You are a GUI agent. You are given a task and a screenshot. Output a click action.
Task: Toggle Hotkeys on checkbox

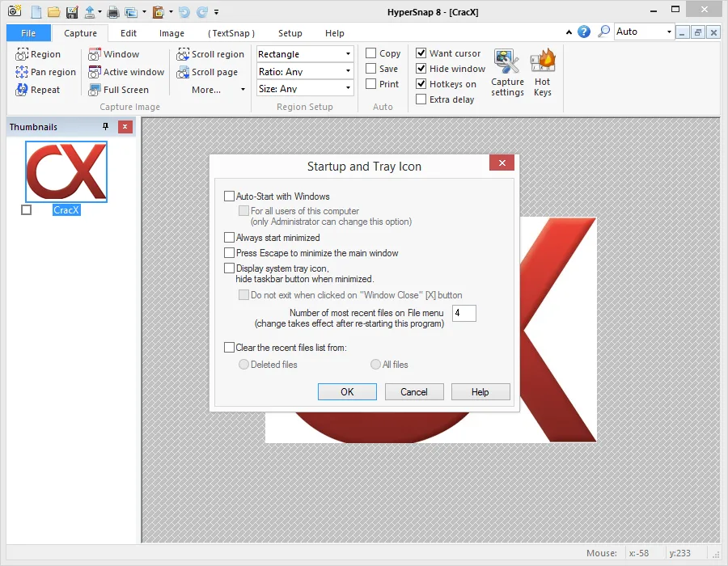(421, 84)
